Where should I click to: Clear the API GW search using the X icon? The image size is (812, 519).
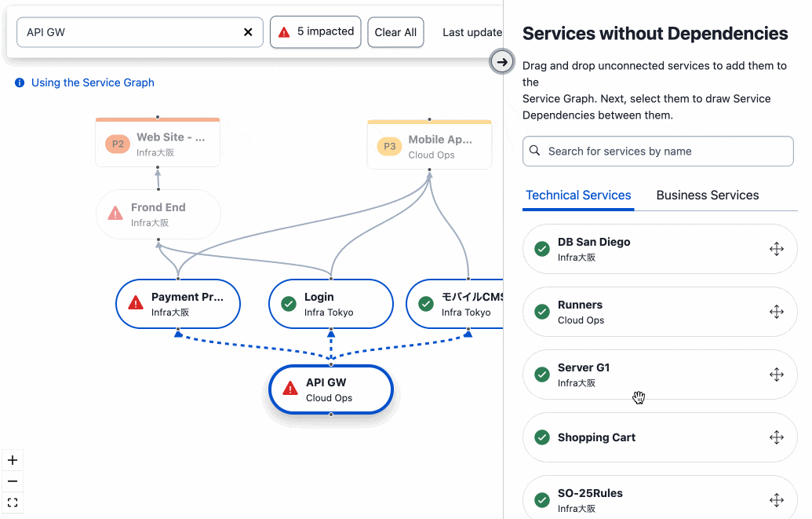click(x=248, y=31)
